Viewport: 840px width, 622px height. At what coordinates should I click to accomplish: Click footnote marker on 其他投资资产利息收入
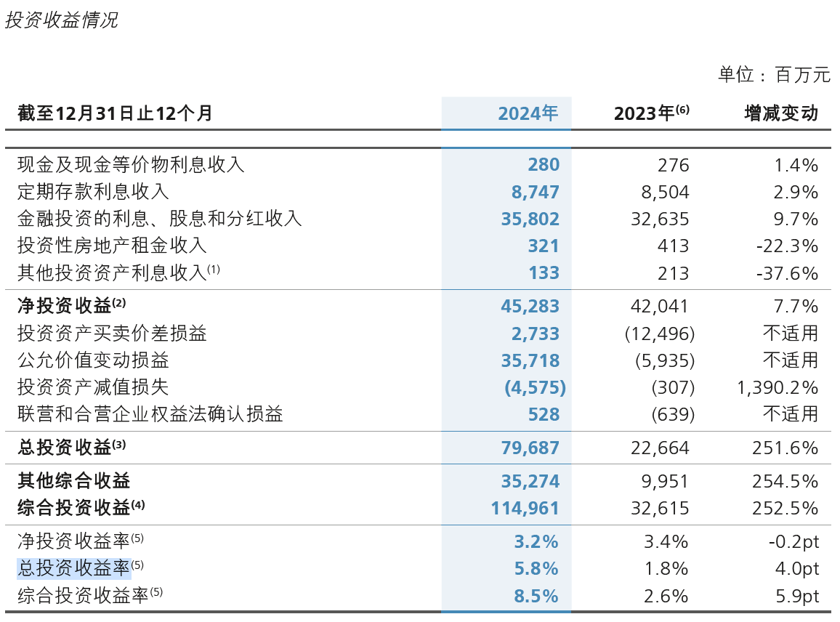(x=213, y=269)
